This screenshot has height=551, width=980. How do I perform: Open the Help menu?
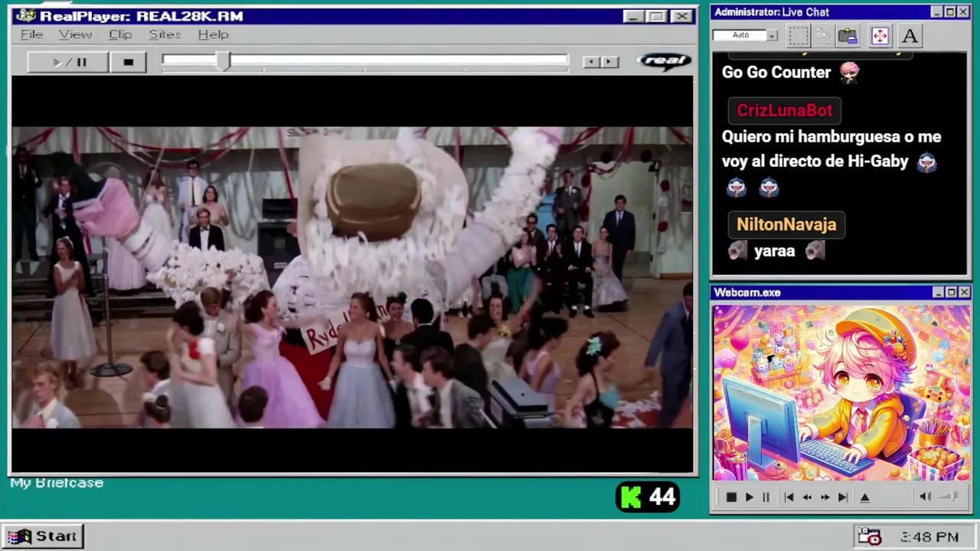click(213, 34)
